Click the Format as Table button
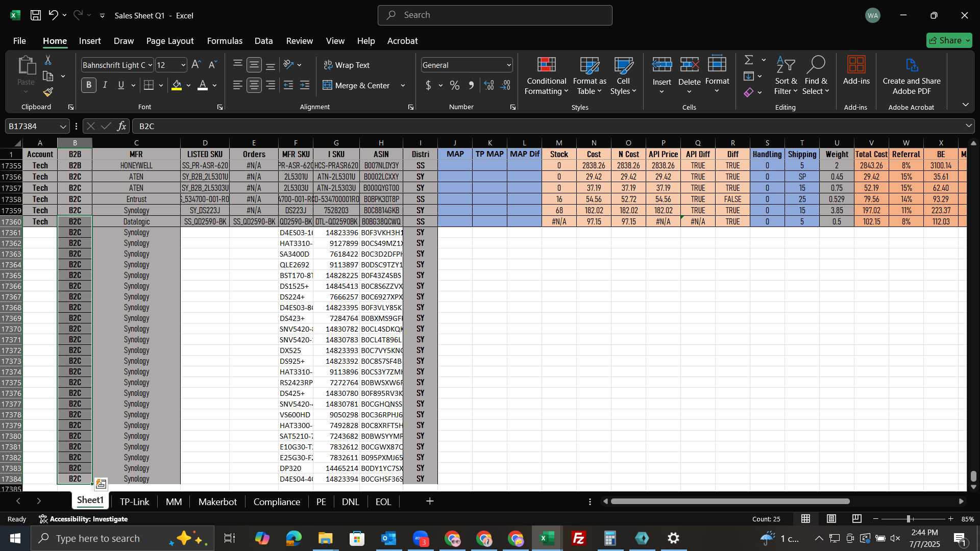Screen dimensions: 980x551 (590, 76)
